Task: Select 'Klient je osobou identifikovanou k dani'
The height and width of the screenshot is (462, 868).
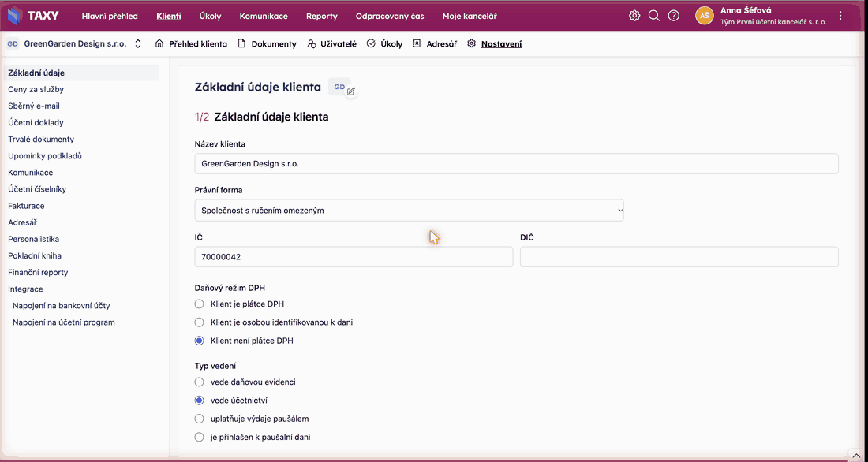Action: coord(200,322)
